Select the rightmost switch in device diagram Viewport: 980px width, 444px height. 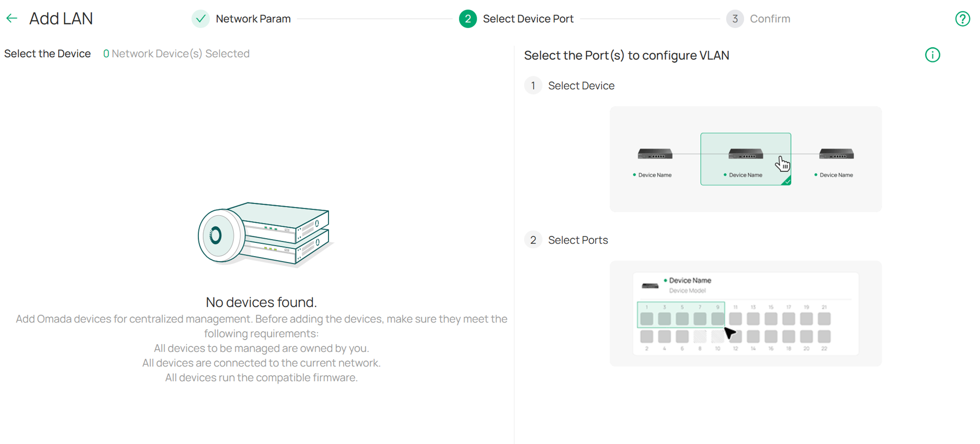pyautogui.click(x=836, y=154)
